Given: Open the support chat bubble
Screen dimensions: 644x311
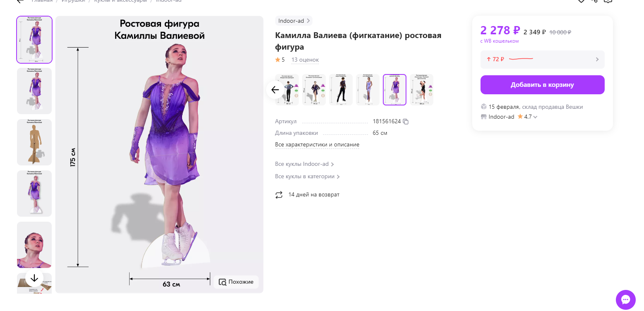Looking at the screenshot, I should 625,300.
